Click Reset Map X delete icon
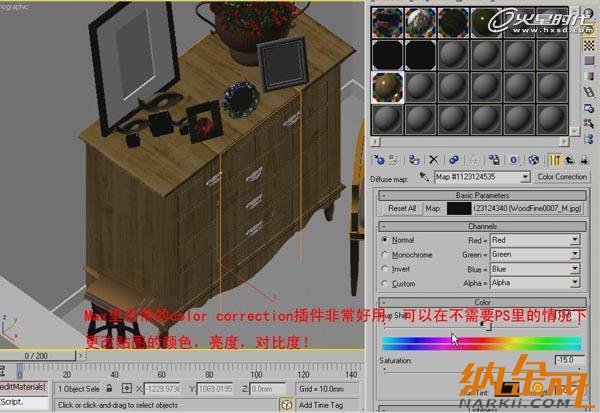This screenshot has width=600, height=413. tap(434, 160)
